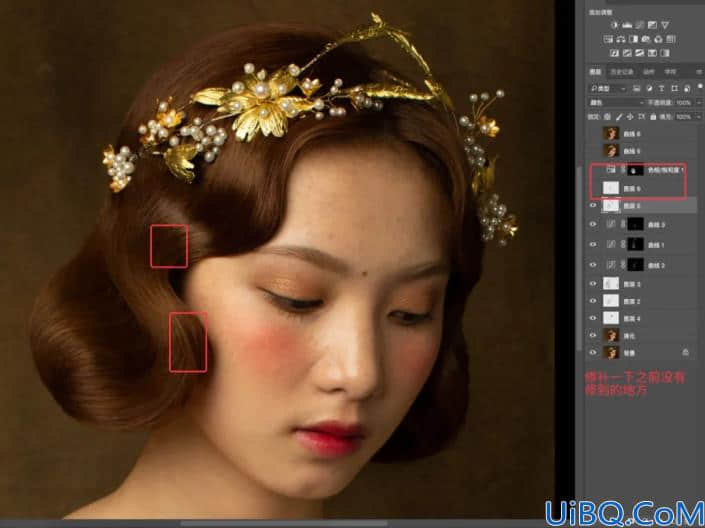Hide the selected 图层 6 layer's eye icon
Viewport: 705px width, 528px height.
coord(593,206)
